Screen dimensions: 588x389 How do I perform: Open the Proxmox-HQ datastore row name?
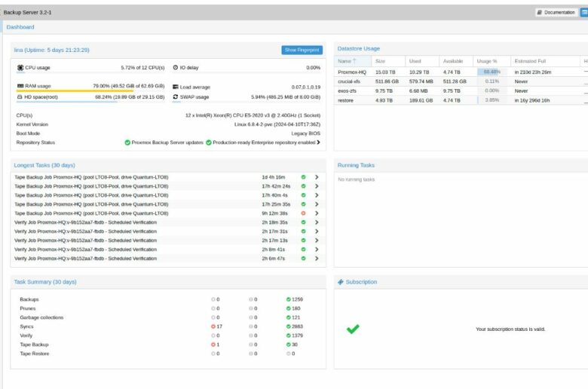point(352,72)
